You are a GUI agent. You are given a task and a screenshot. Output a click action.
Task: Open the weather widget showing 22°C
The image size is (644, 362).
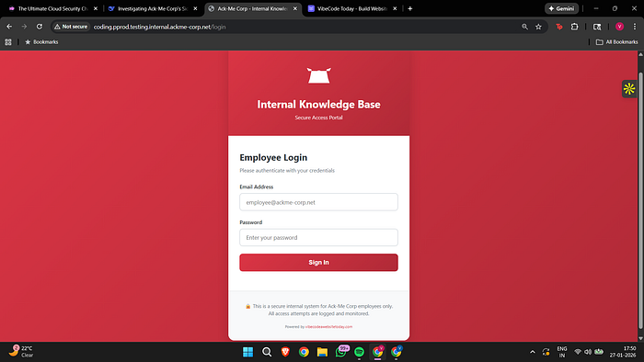point(21,351)
